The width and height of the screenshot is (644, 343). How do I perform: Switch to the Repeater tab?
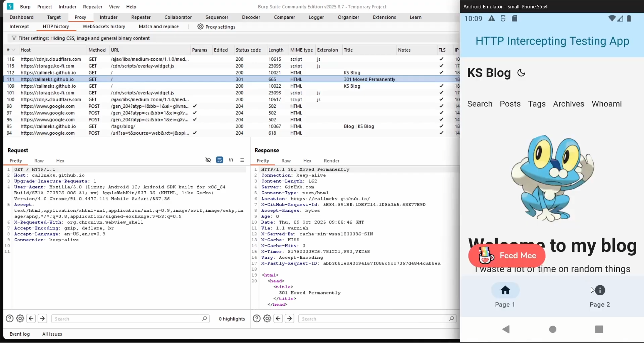coord(141,17)
